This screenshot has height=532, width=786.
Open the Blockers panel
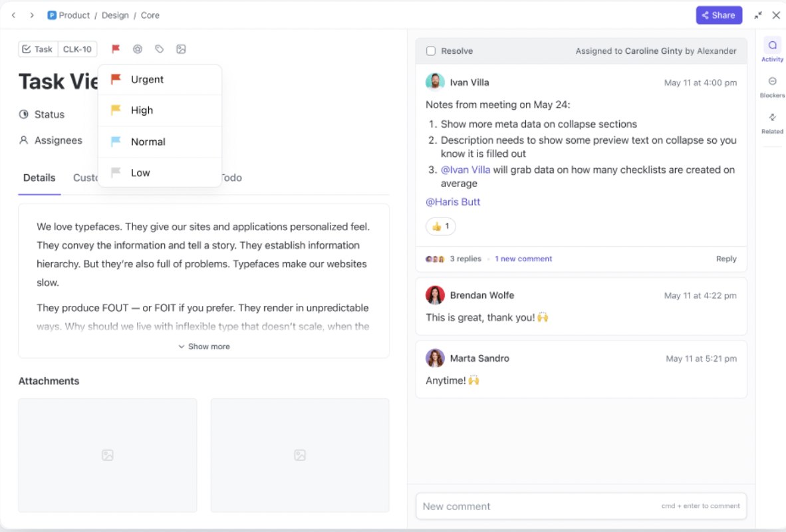click(771, 86)
